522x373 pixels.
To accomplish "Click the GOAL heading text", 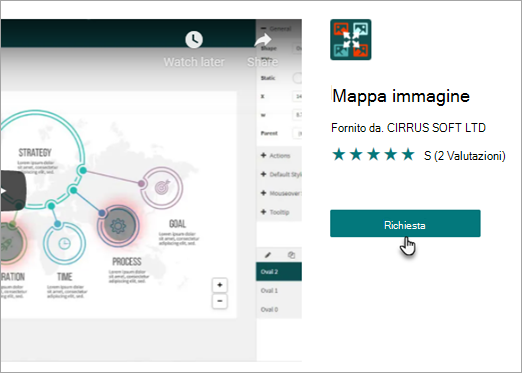I will pos(177,224).
